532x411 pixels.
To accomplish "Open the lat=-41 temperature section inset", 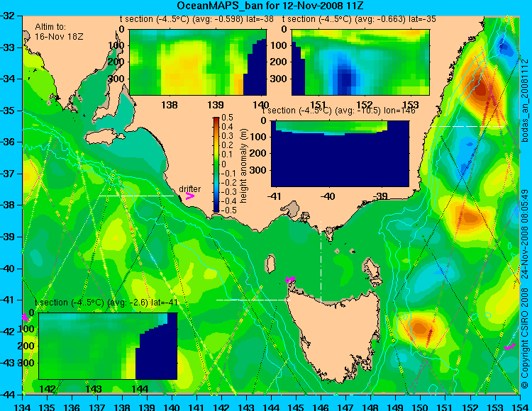I will coord(108,346).
